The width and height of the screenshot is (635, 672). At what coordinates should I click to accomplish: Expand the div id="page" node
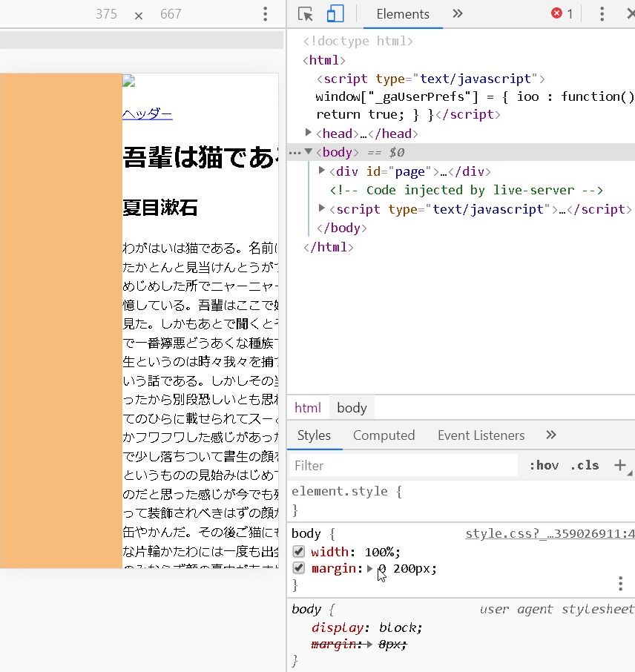[x=322, y=171]
